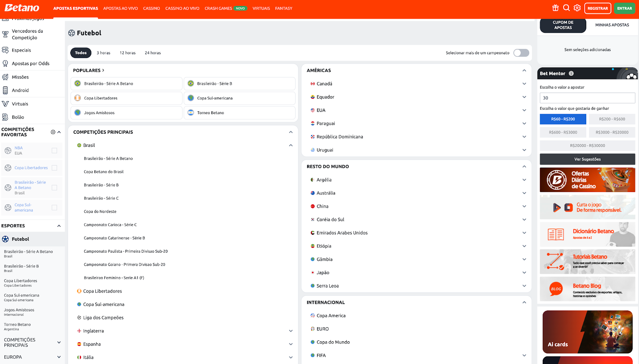
Task: Click the Torneo Betano Argentina flag icon
Action: pos(191,113)
